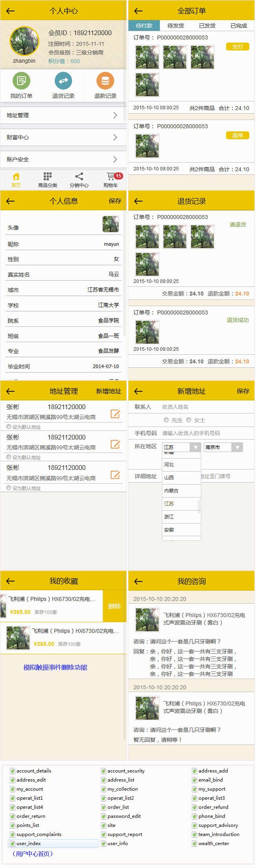Image resolution: width=256 pixels, height=868 pixels.
Task: Tap the 分销中心 share icon
Action: click(79, 177)
